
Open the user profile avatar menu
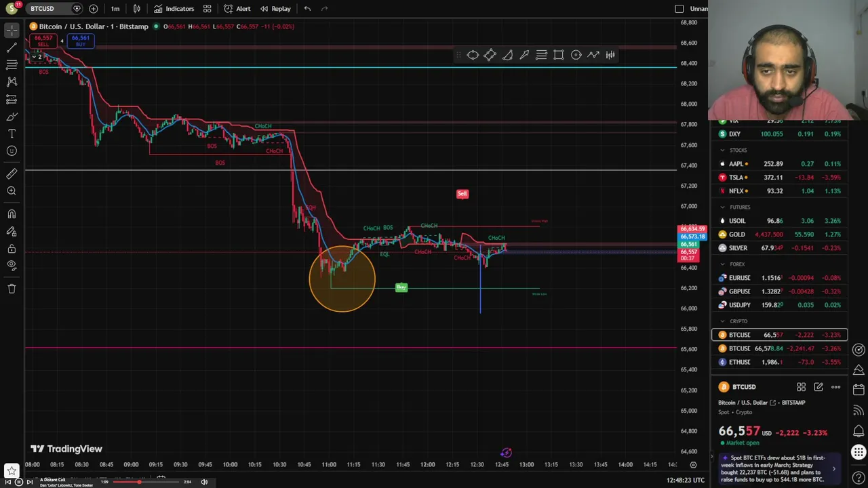coord(11,8)
